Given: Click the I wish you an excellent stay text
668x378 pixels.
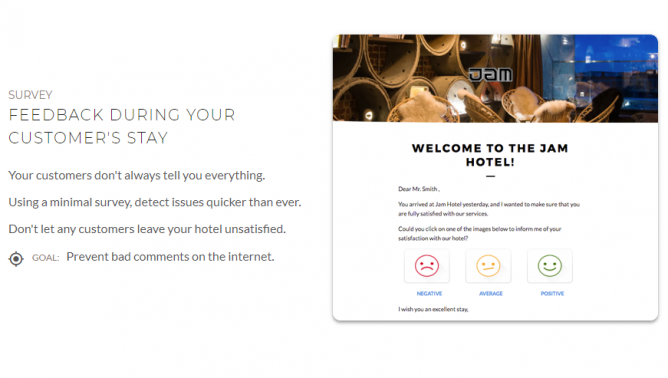Looking at the screenshot, I should click(433, 309).
